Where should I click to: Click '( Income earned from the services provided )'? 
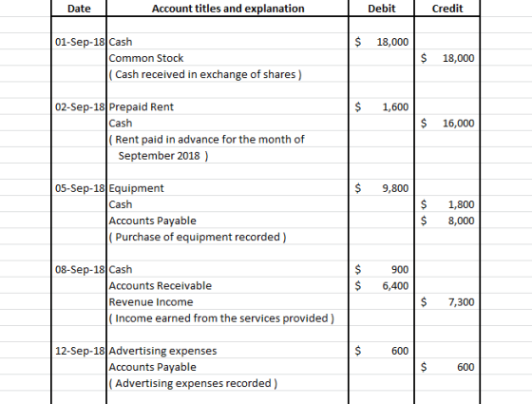click(221, 318)
